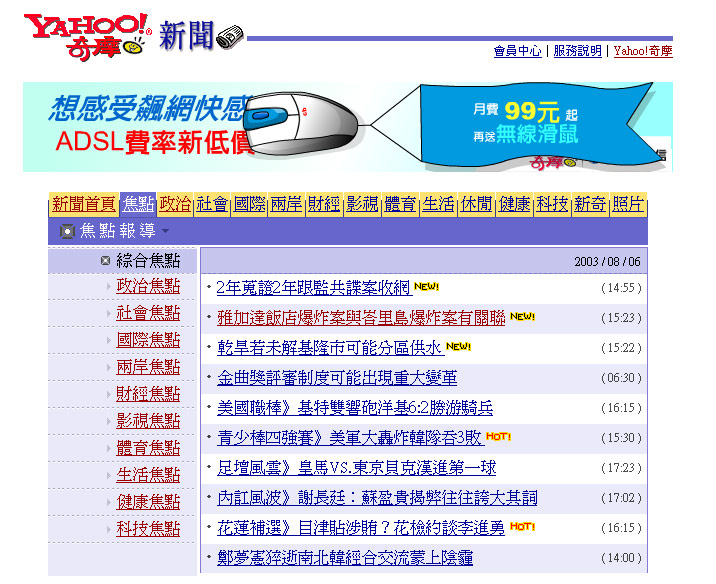Switch to 兩岸 tab
Screen dimensions: 716x584
286,204
